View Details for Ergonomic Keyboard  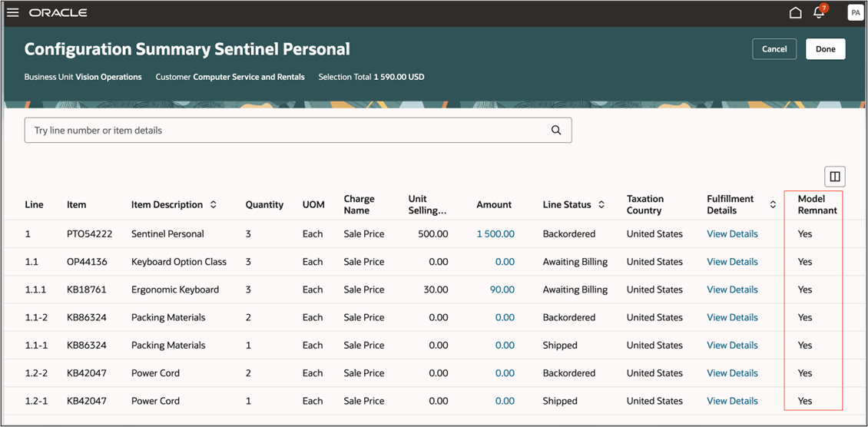[732, 290]
